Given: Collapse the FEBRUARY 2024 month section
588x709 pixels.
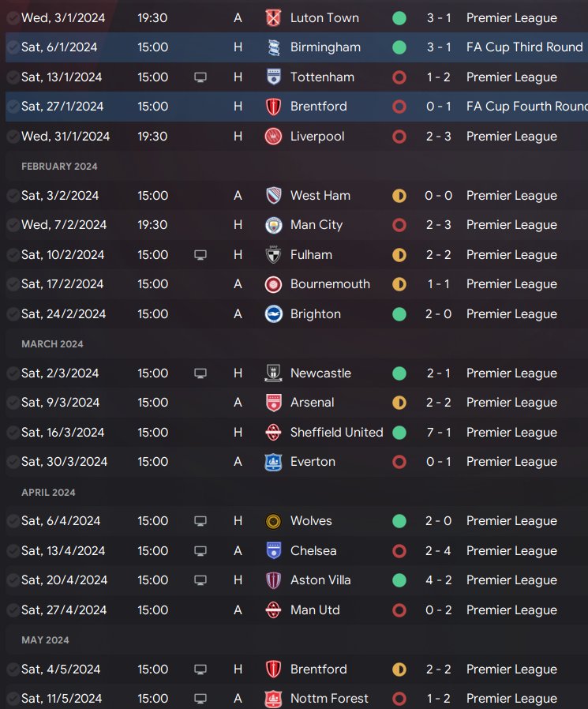Looking at the screenshot, I should coord(59,167).
